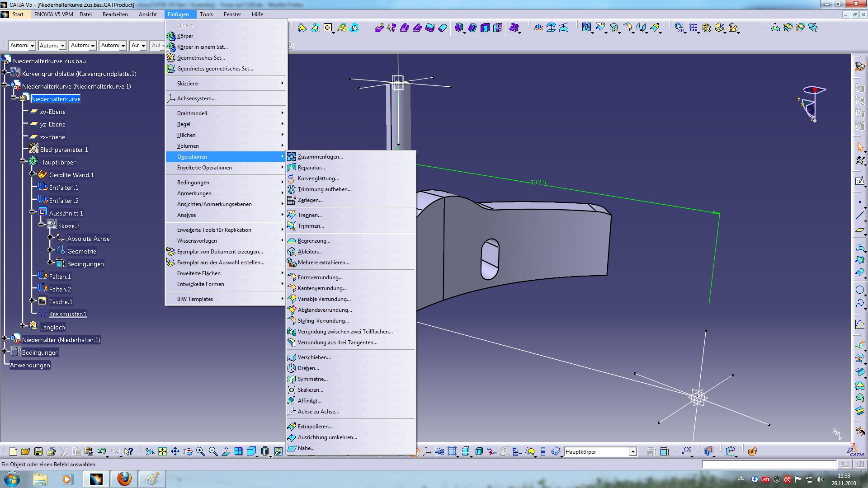The height and width of the screenshot is (488, 868).
Task: Click the ABC text annotation icon
Action: [x=687, y=451]
